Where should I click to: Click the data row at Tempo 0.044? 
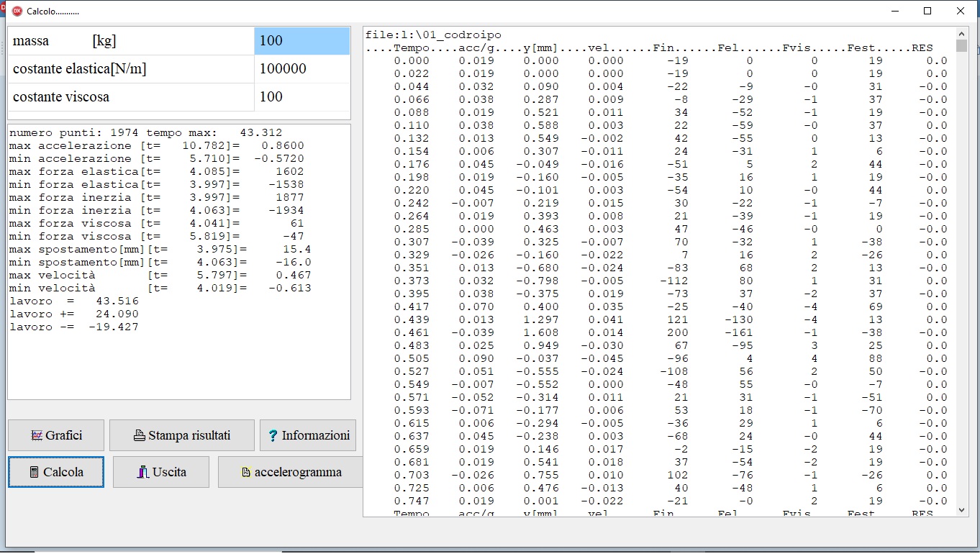tap(671, 87)
